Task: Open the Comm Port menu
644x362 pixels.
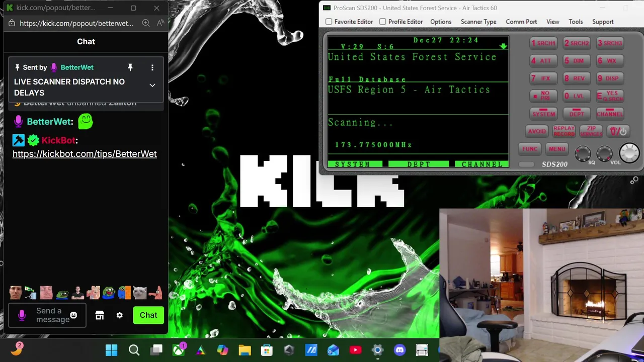Action: [521, 22]
